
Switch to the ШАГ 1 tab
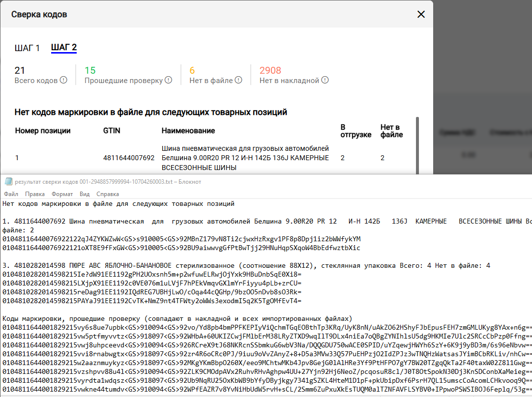[27, 48]
